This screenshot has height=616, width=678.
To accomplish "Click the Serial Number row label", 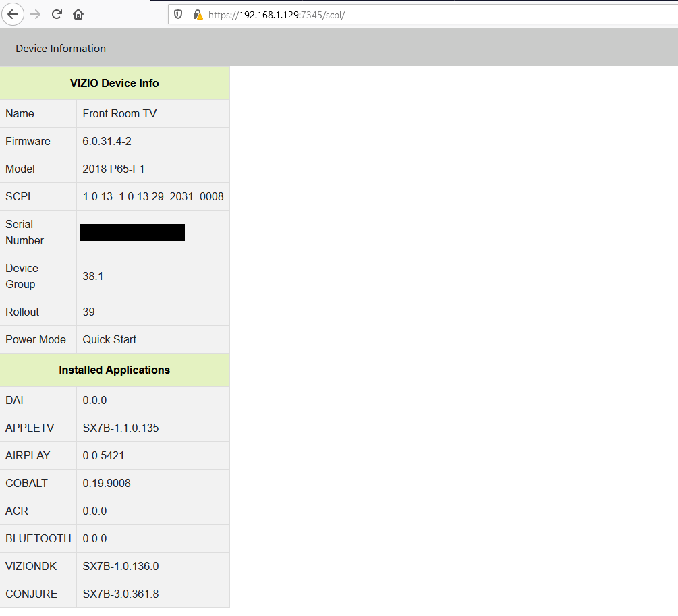I will click(25, 232).
